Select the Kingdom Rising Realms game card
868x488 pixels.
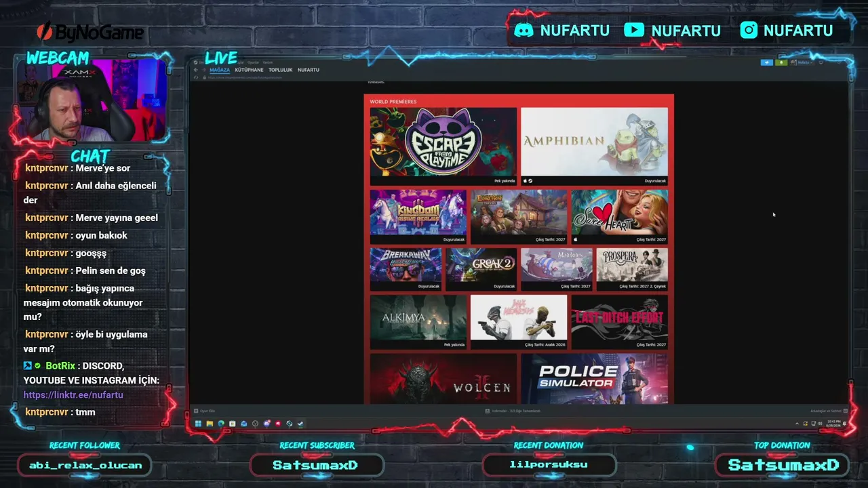click(418, 216)
